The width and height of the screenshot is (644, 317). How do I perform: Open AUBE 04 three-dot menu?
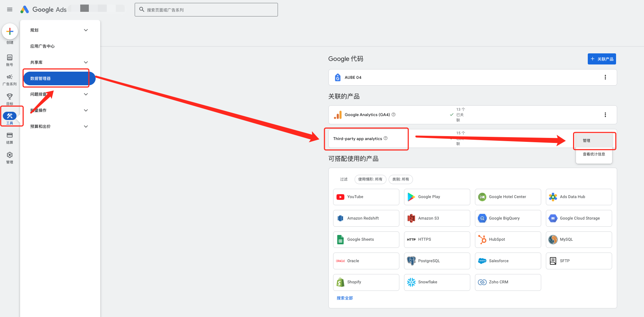coord(605,77)
